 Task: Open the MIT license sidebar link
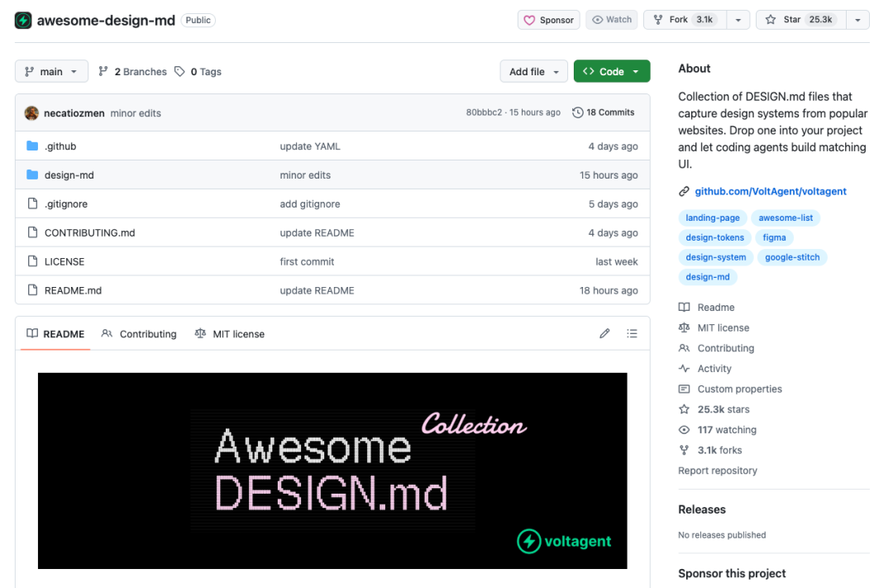coord(714,327)
